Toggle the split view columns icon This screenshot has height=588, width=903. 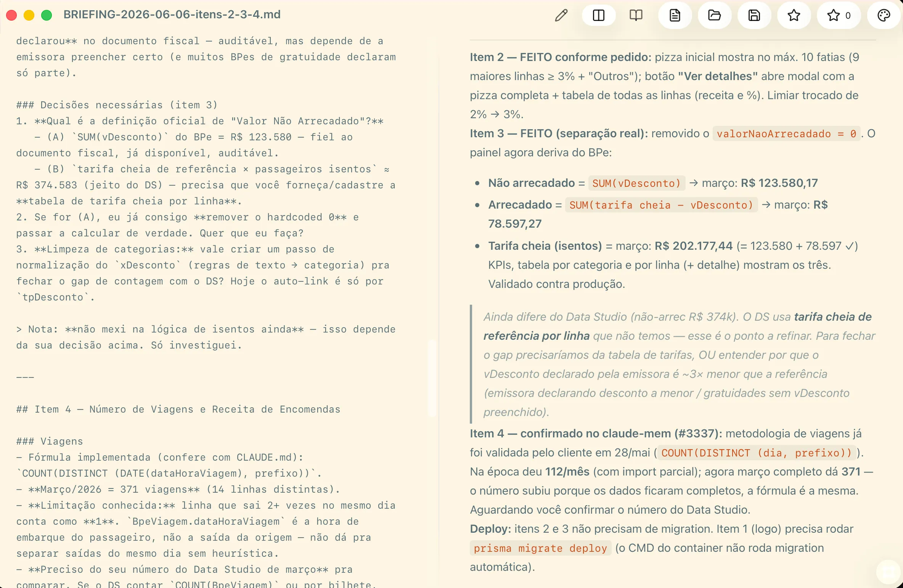pyautogui.click(x=598, y=15)
